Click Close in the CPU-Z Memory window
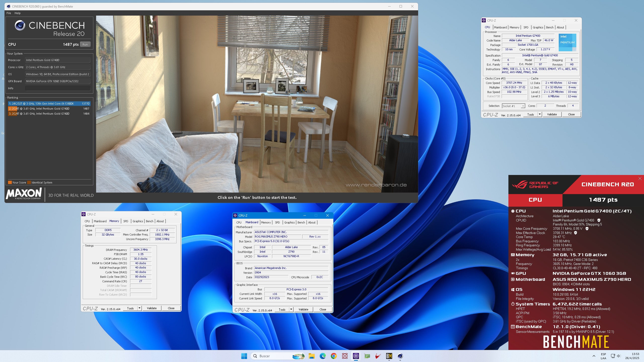 [171, 308]
